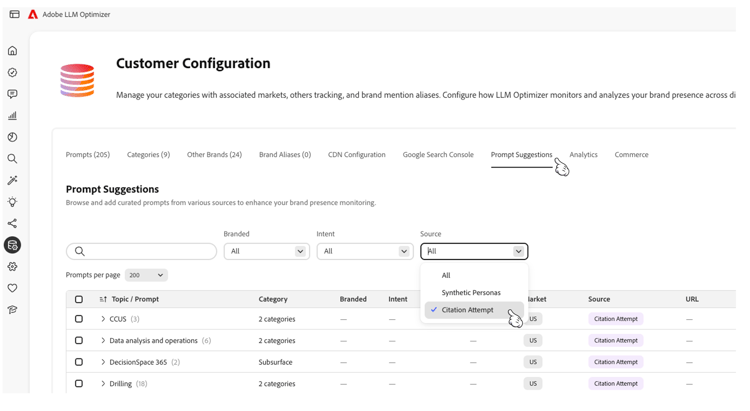Click the Category column header
This screenshot has width=750, height=411.
[273, 300]
